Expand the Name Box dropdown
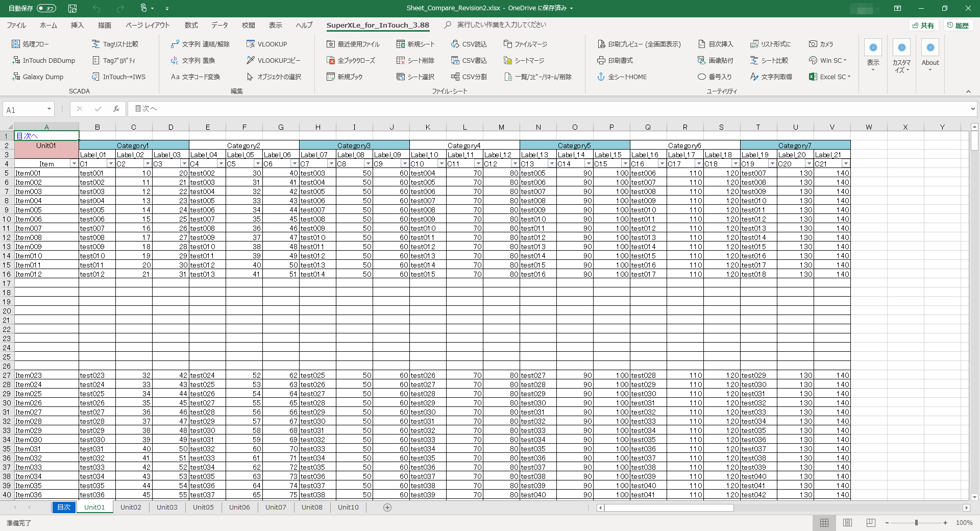This screenshot has width=980, height=531. tap(49, 109)
